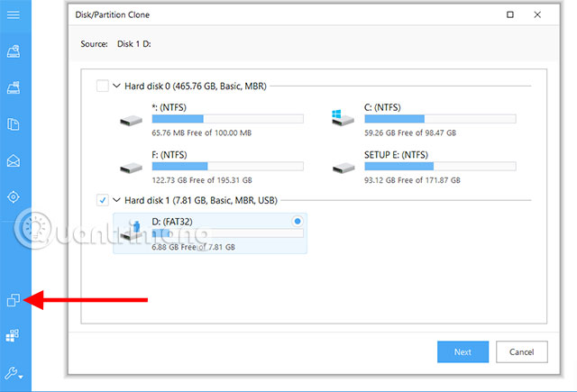577x392 pixels.
Task: Click '65.76 MB Free of 100.00 MB' text
Action: pyautogui.click(x=202, y=132)
